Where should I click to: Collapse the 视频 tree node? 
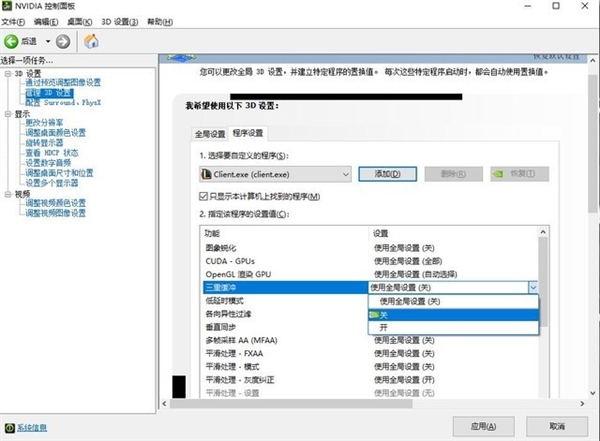click(8, 194)
